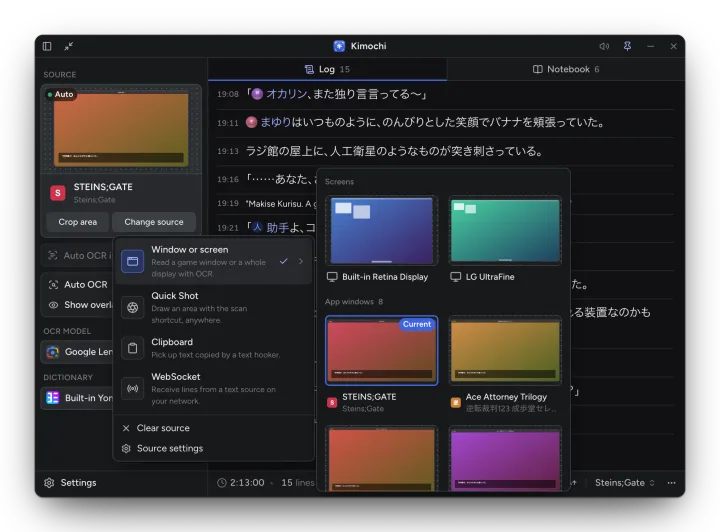Screen dimensions: 720x532
Task: Click the clock icon in status bar
Action: [x=222, y=483]
